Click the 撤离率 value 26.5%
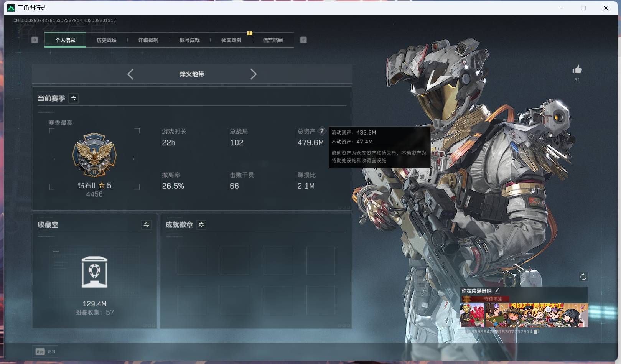Screen dimensions: 621x364 pyautogui.click(x=173, y=186)
